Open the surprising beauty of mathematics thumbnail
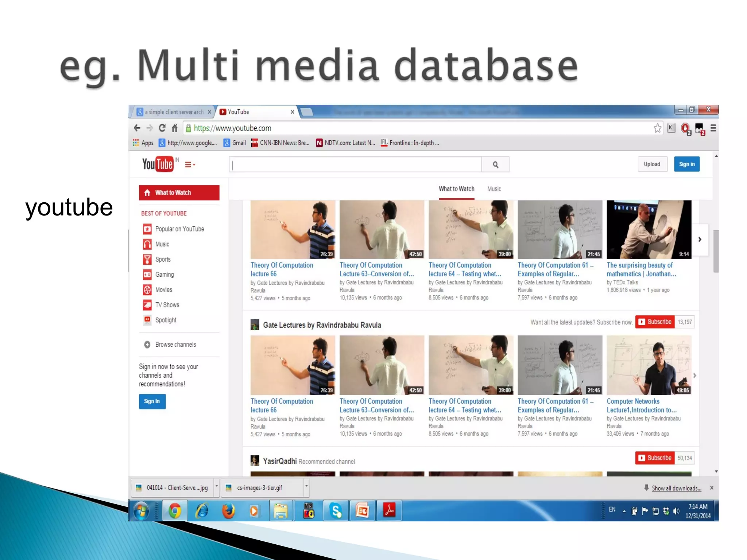The width and height of the screenshot is (747, 560). [x=649, y=229]
